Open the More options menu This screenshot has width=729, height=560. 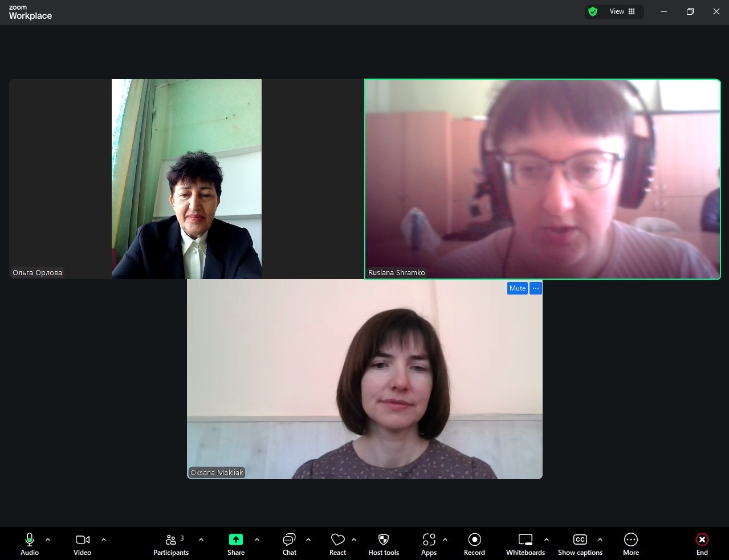(630, 544)
